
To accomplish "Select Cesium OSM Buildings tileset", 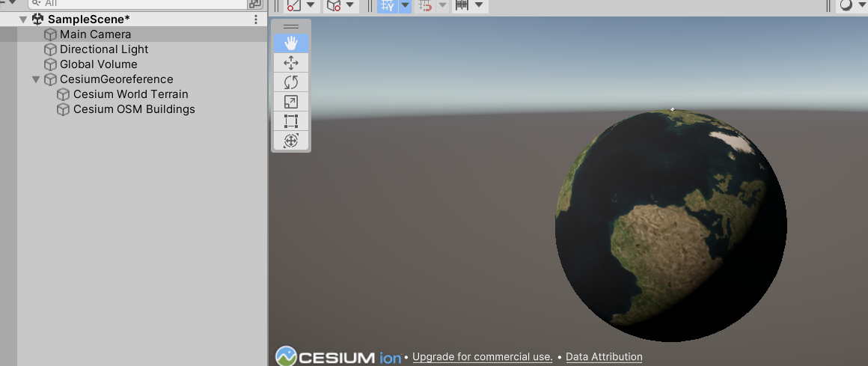I will pos(134,109).
